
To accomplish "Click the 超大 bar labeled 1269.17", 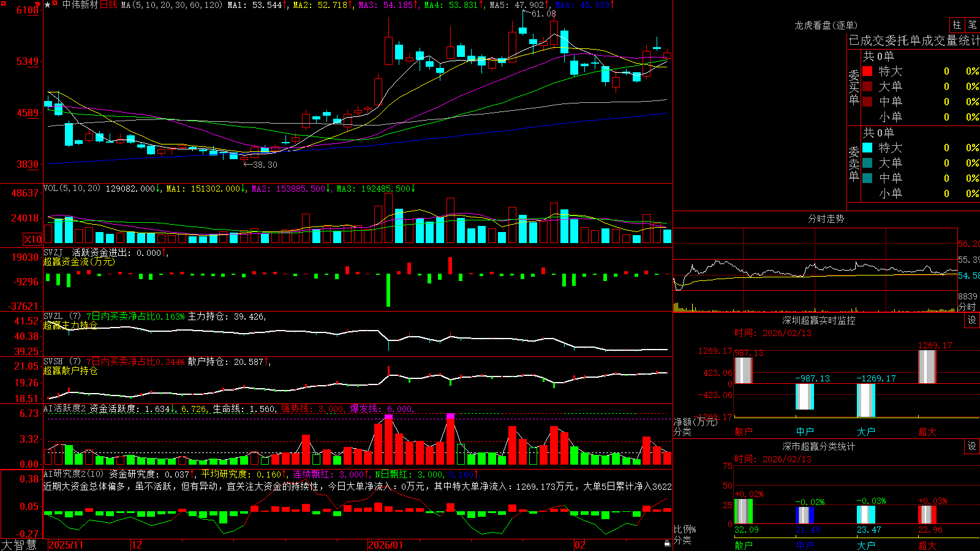I will tap(927, 367).
